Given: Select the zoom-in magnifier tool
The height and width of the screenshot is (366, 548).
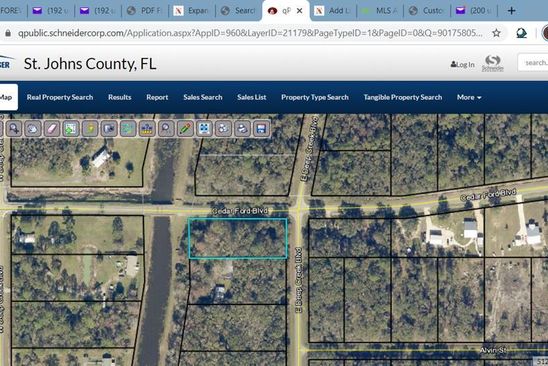Looking at the screenshot, I should click(x=14, y=129).
